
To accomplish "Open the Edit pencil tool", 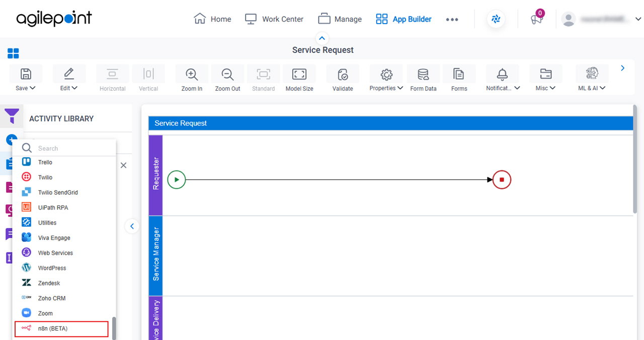I will (x=69, y=74).
